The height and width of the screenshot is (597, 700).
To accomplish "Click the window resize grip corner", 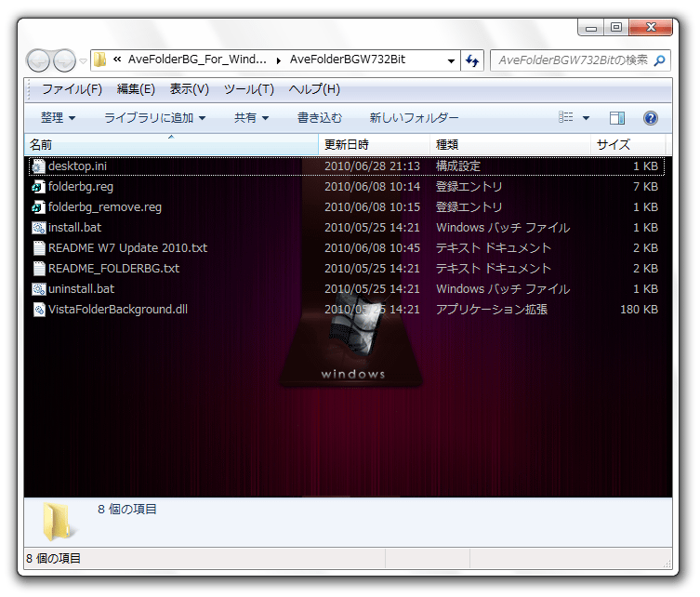I will pyautogui.click(x=667, y=564).
